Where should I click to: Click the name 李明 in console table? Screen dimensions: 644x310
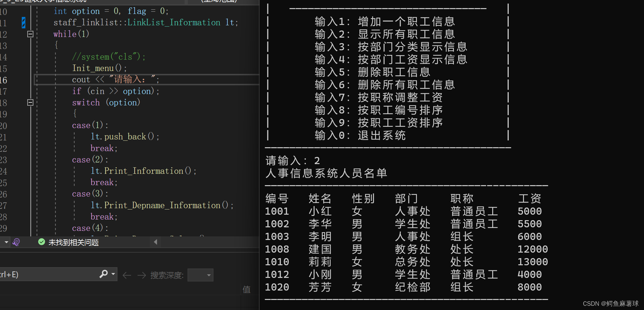tap(320, 237)
